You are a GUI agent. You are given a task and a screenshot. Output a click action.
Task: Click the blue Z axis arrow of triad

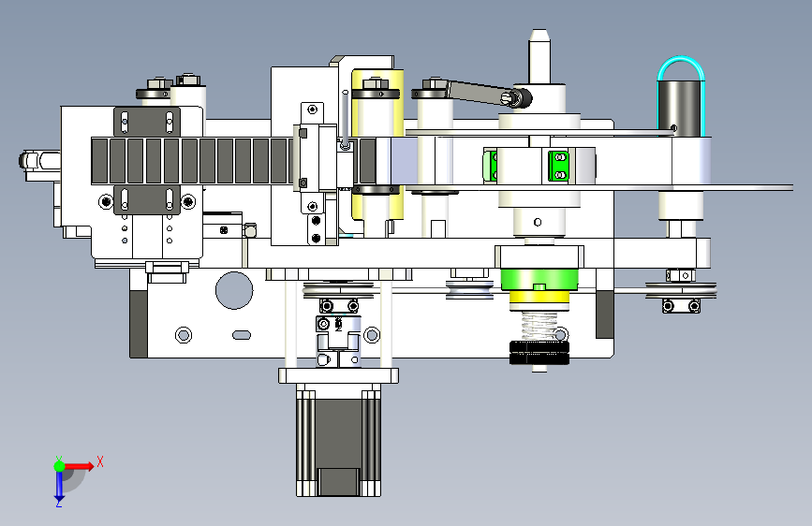pos(59,487)
